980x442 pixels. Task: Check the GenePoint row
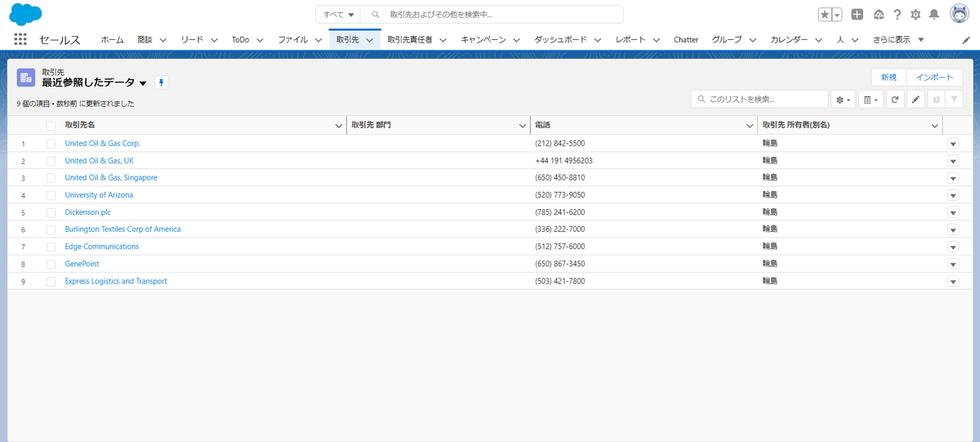(x=51, y=264)
